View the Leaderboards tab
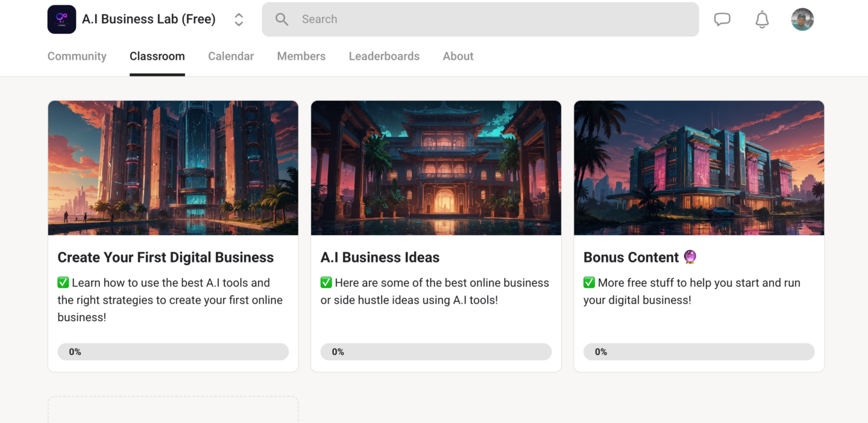This screenshot has width=868, height=423. click(x=384, y=56)
